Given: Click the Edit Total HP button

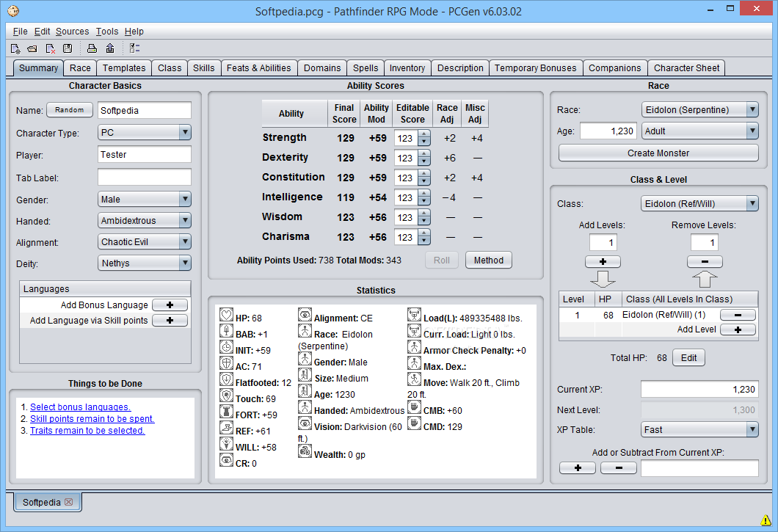Looking at the screenshot, I should point(688,358).
